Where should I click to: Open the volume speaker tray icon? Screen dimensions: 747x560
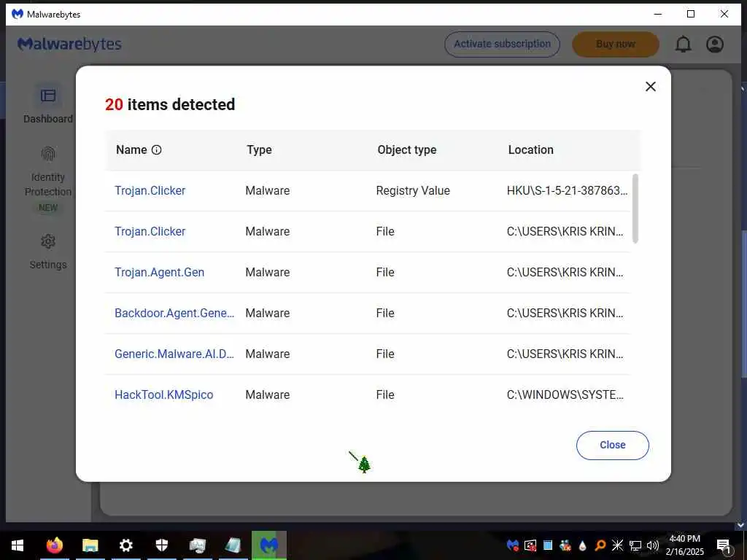[653, 545]
